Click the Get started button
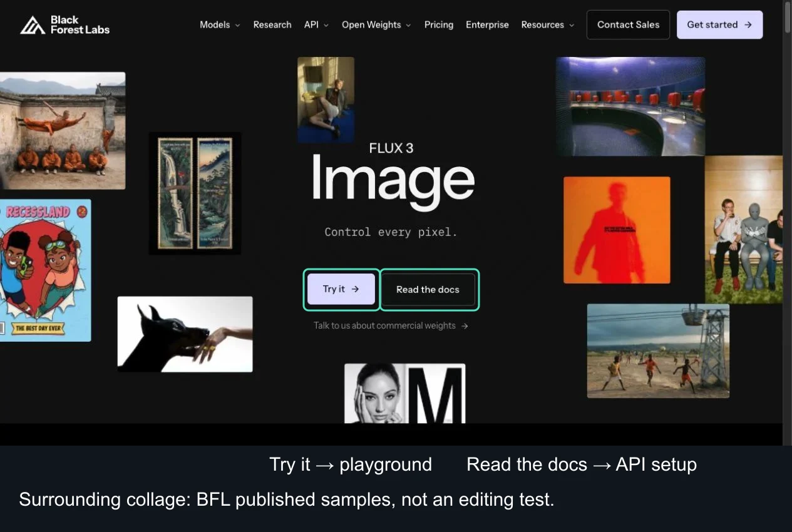 coord(719,24)
